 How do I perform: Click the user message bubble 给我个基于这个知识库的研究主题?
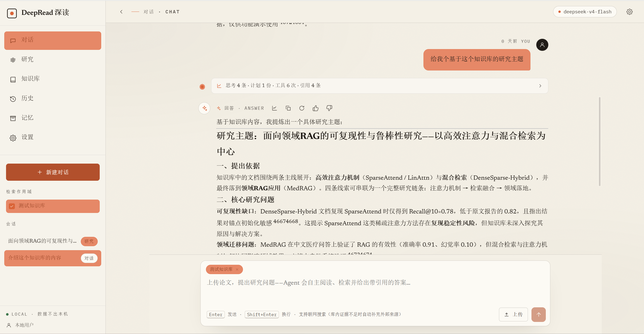(477, 59)
